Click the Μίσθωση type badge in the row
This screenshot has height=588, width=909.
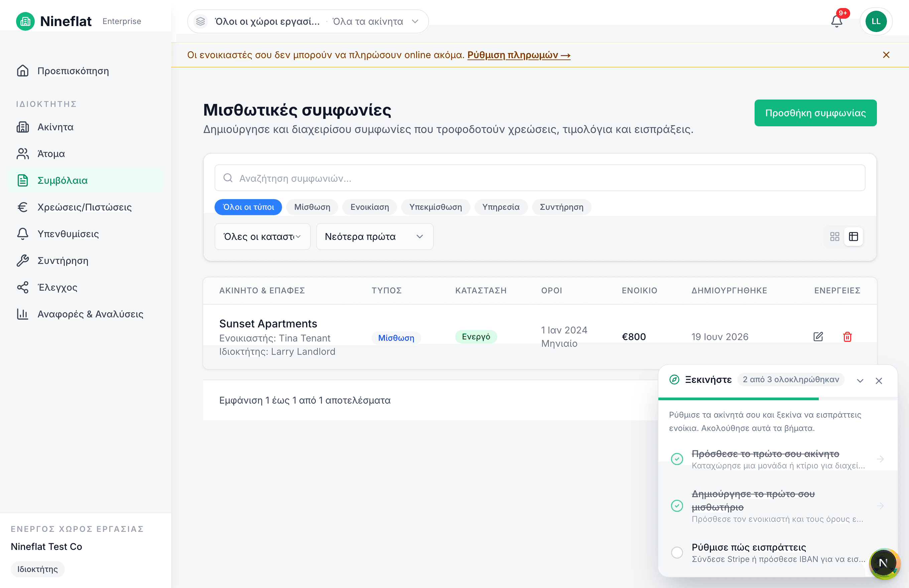(396, 338)
